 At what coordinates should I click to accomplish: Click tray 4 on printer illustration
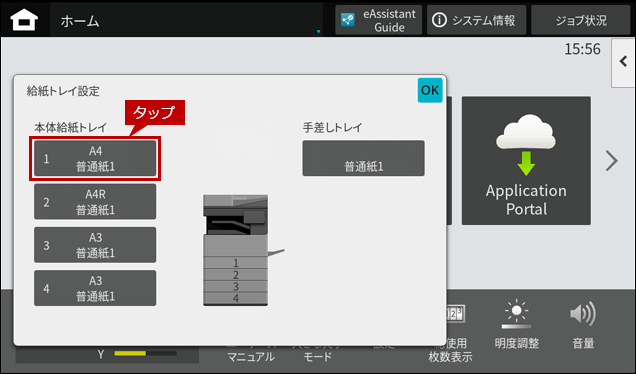pyautogui.click(x=236, y=298)
